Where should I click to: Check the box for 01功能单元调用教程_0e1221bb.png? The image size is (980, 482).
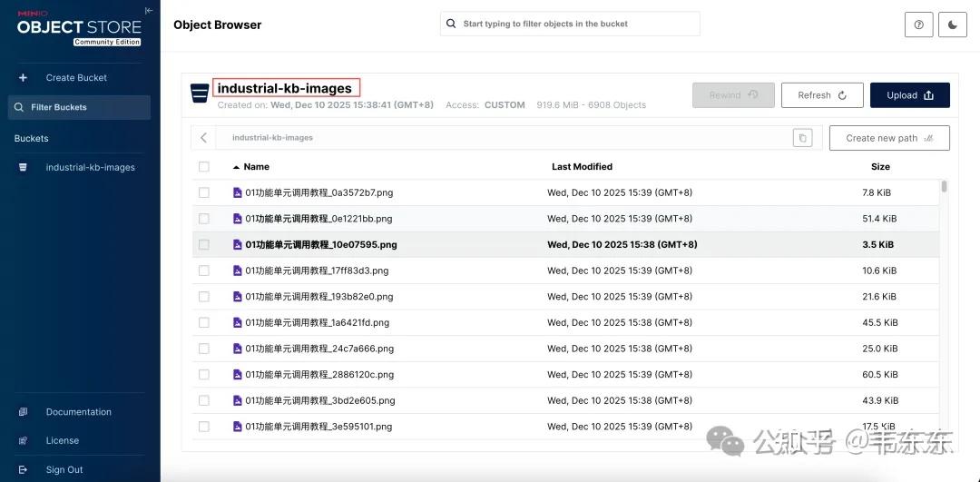204,219
